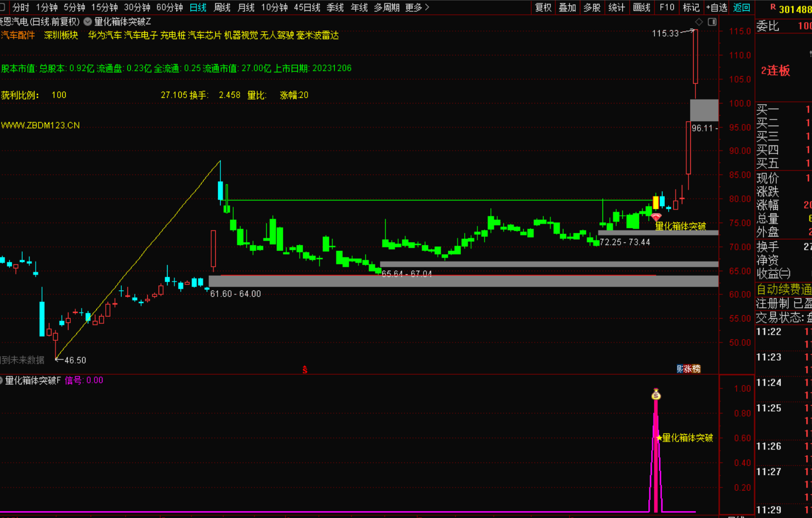The height and width of the screenshot is (518, 812).
Task: Enable 标记 marking mode
Action: 692,7
